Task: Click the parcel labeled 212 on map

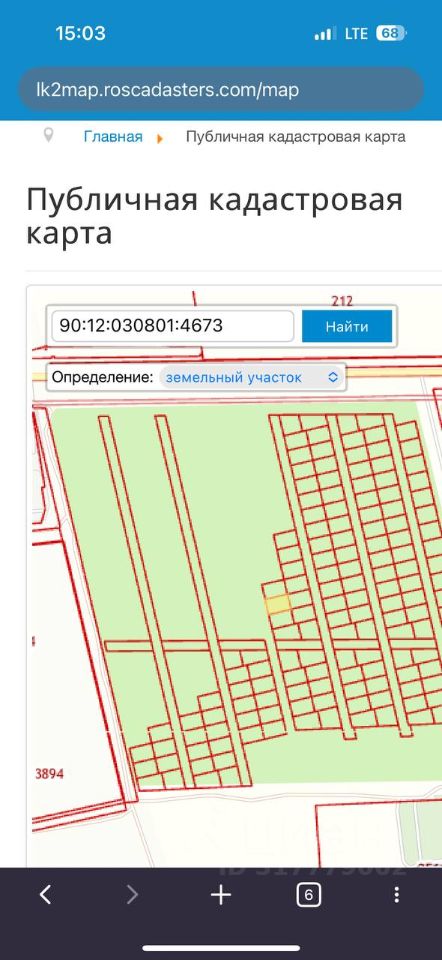Action: coord(342,301)
